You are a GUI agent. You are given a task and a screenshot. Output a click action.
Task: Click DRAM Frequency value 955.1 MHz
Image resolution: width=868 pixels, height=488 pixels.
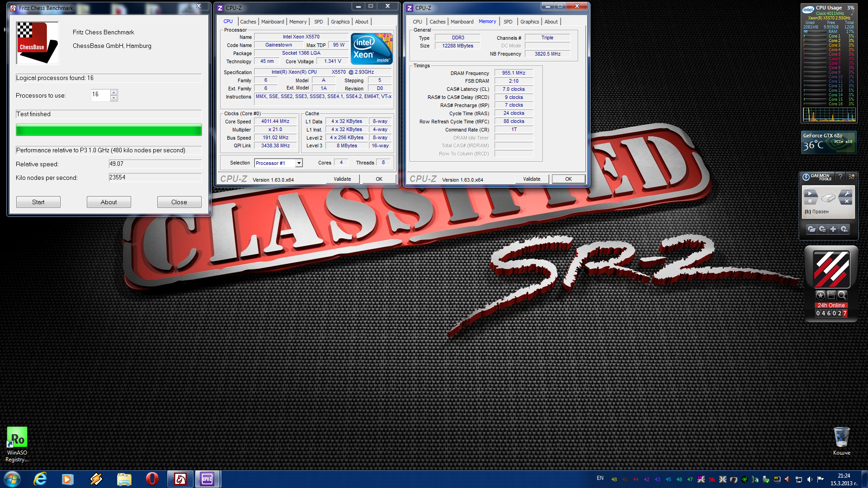tap(514, 73)
